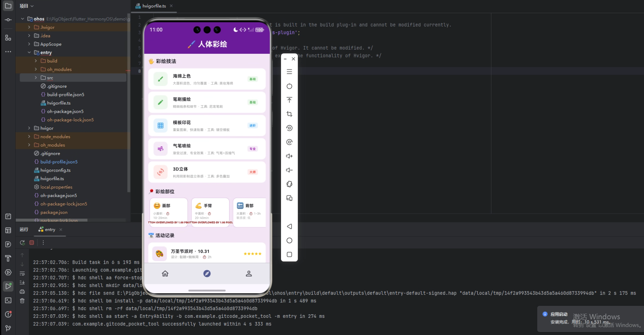Select hvigorconfig.ts file
The width and height of the screenshot is (644, 335).
tap(55, 170)
